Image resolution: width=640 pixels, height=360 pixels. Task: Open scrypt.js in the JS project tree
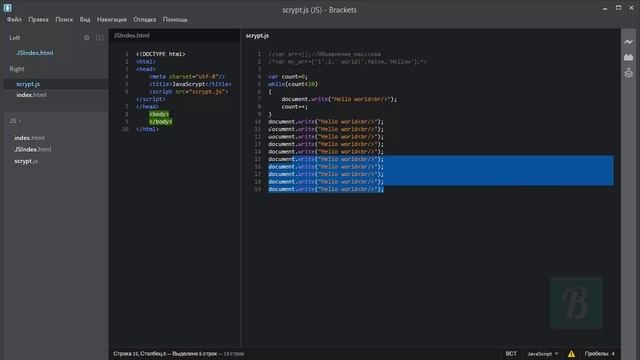coord(26,161)
